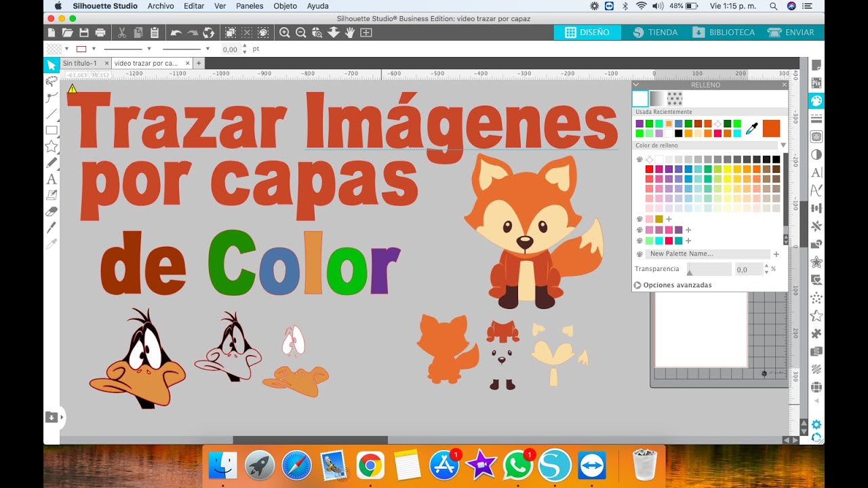
Task: Open the BIBLIOTECA library button
Action: coord(724,33)
